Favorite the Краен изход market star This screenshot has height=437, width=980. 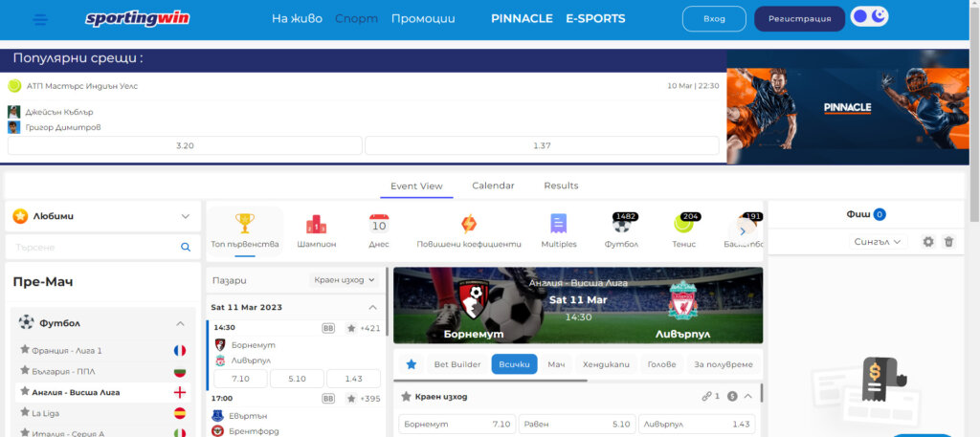[x=406, y=397]
